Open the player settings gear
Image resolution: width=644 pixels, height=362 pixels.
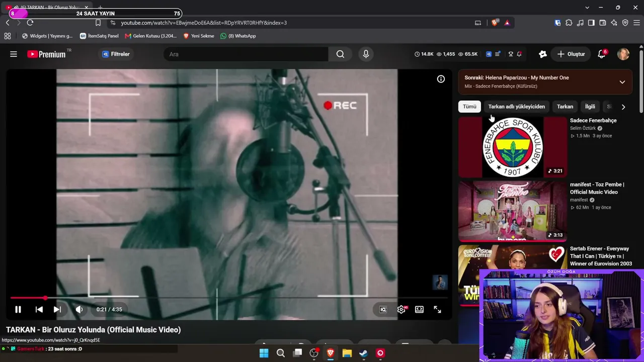401,310
